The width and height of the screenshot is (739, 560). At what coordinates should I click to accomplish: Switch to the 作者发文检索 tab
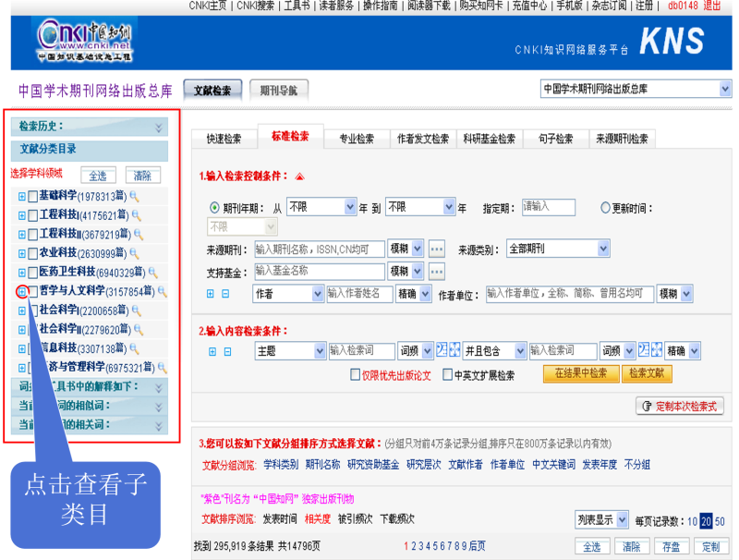423,139
